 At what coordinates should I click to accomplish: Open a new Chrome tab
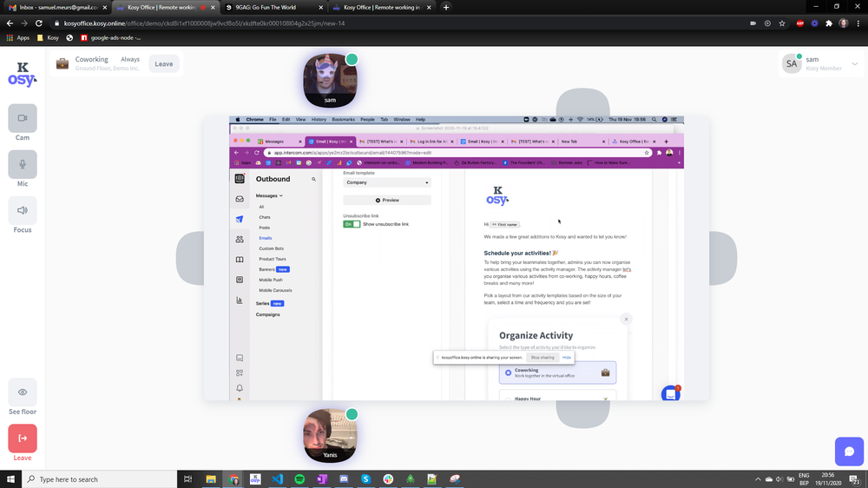[446, 7]
